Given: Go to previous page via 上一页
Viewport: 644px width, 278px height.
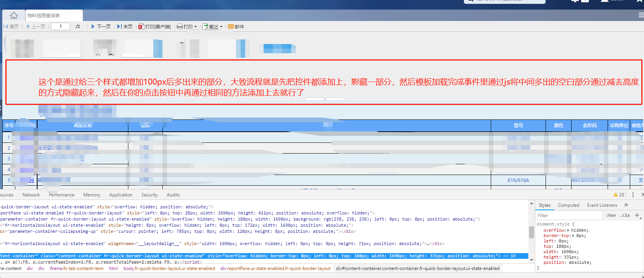Looking at the screenshot, I should click(36, 26).
